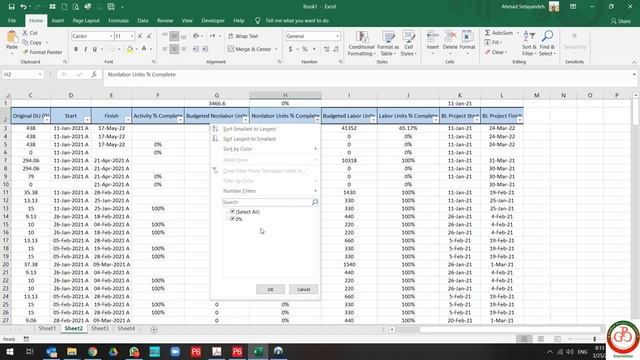Click the Paste clipboard icon
Screen dimensions: 640x360
(x=12, y=38)
